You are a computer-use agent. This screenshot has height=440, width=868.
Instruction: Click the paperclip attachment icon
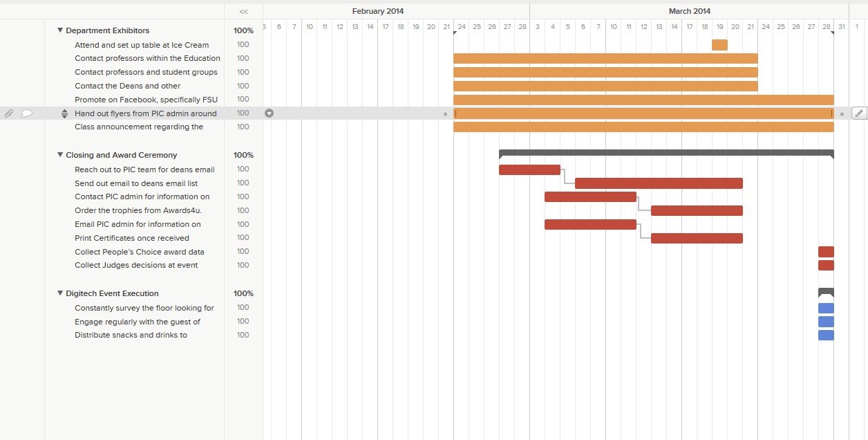tap(9, 113)
